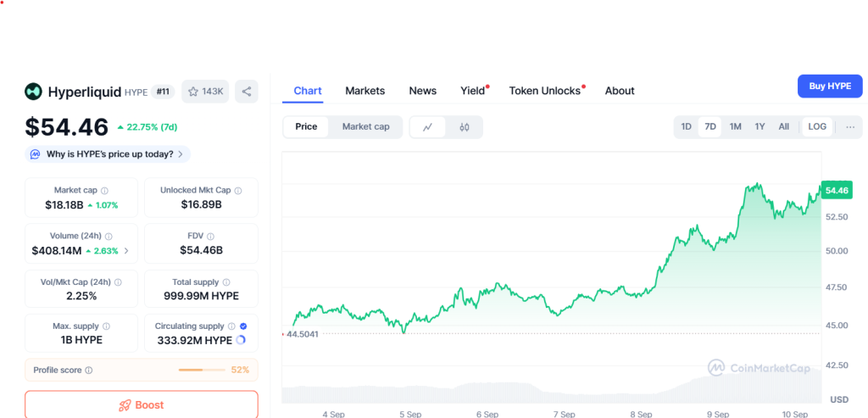Toggle the LOG scale on the chart

pyautogui.click(x=817, y=127)
